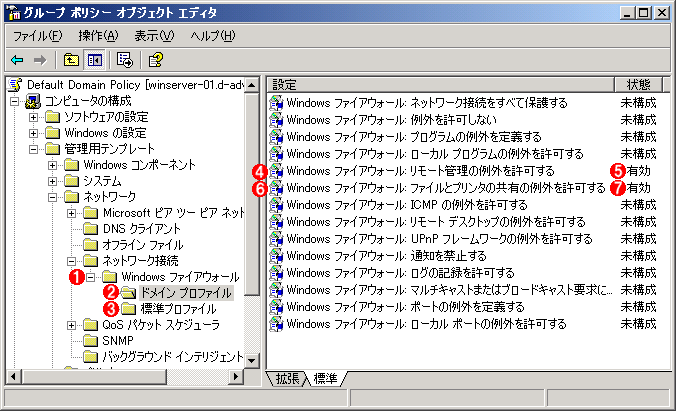Click policy icon for プログラムの例外を定義する
This screenshot has width=676, height=411.
pos(276,137)
